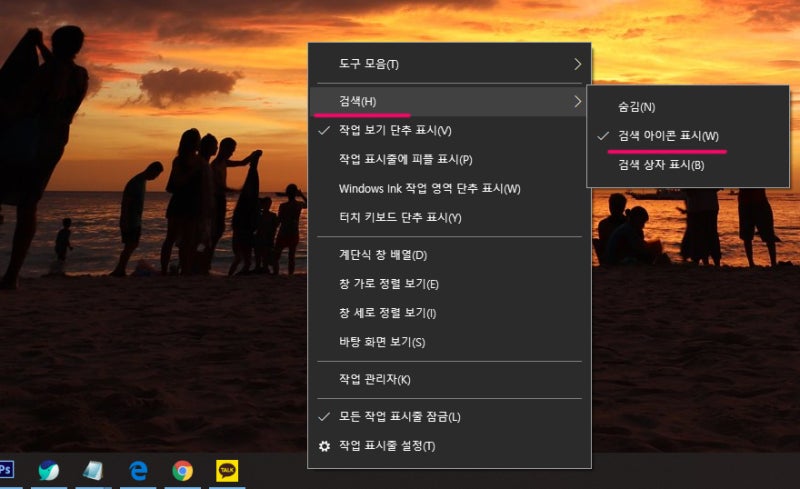800x489 pixels.
Task: Select 검색 상자 표시 option
Action: coord(688,165)
